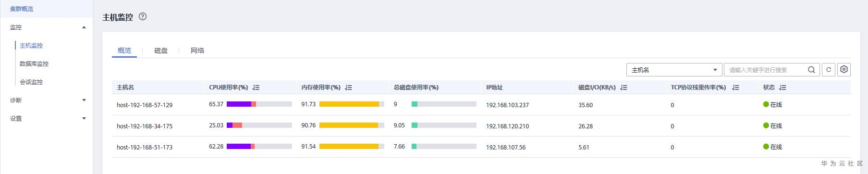Switch to the 网络 tab
Viewport: 868px width, 174px height.
[197, 50]
